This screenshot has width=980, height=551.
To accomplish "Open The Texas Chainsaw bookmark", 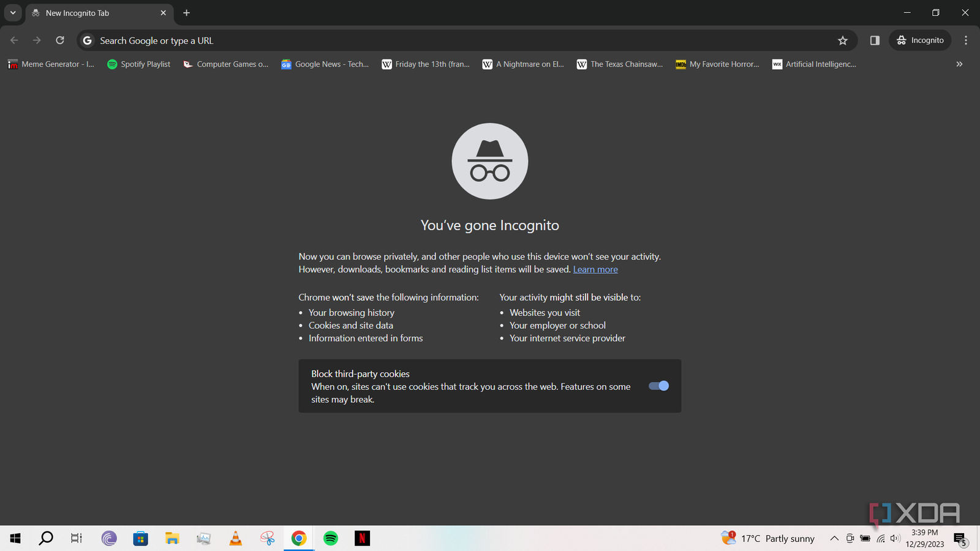I will click(x=620, y=64).
